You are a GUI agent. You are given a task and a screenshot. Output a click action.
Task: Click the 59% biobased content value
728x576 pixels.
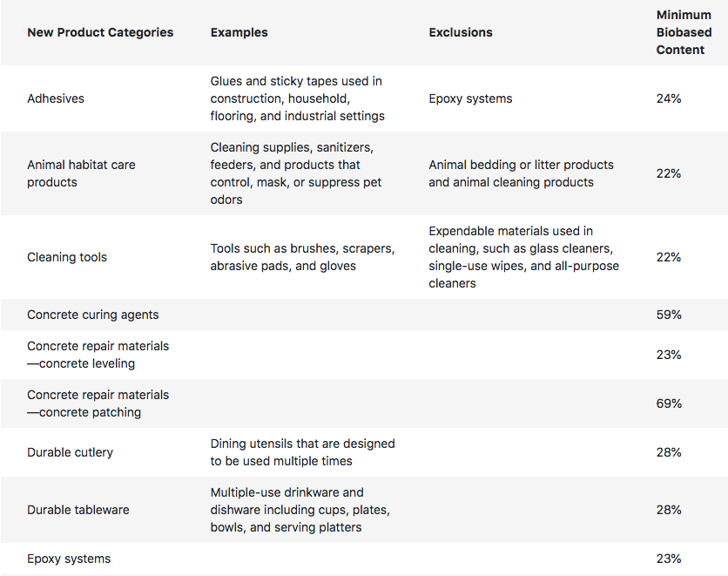pyautogui.click(x=669, y=315)
